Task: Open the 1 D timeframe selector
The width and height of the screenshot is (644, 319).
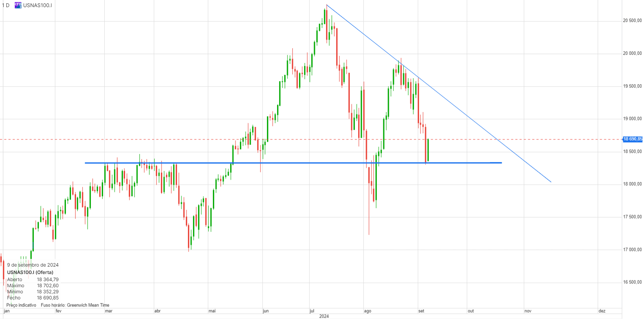Action: [6, 5]
